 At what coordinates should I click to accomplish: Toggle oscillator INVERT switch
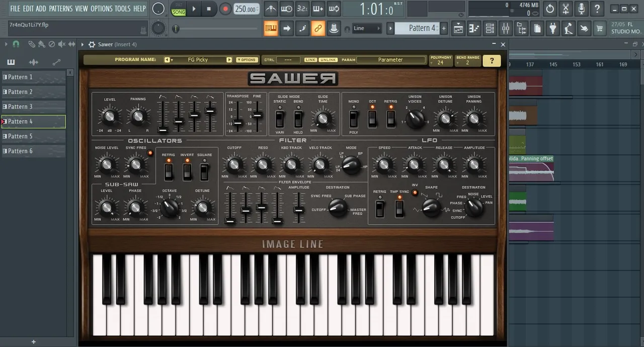[x=187, y=172]
